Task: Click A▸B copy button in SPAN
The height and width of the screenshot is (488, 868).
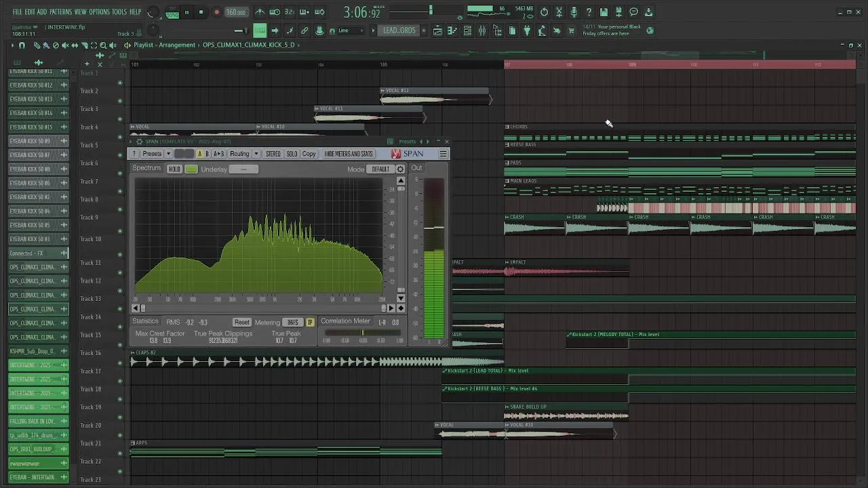Action: pos(219,154)
